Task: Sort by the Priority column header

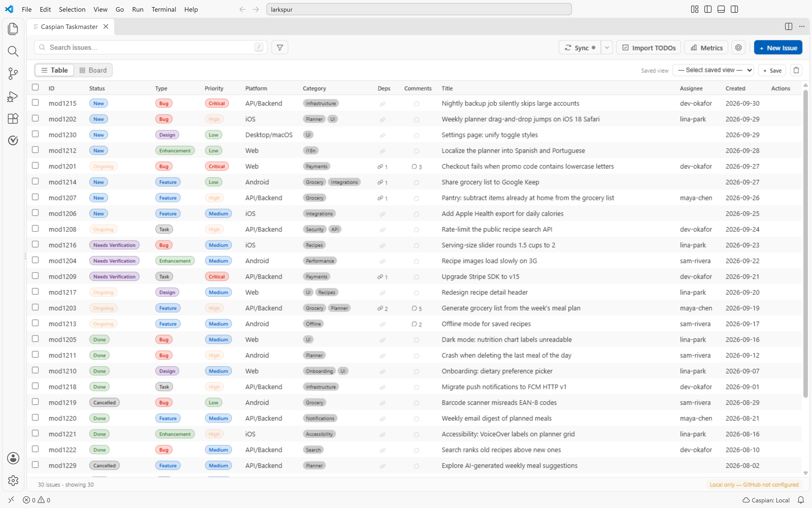Action: [214, 88]
